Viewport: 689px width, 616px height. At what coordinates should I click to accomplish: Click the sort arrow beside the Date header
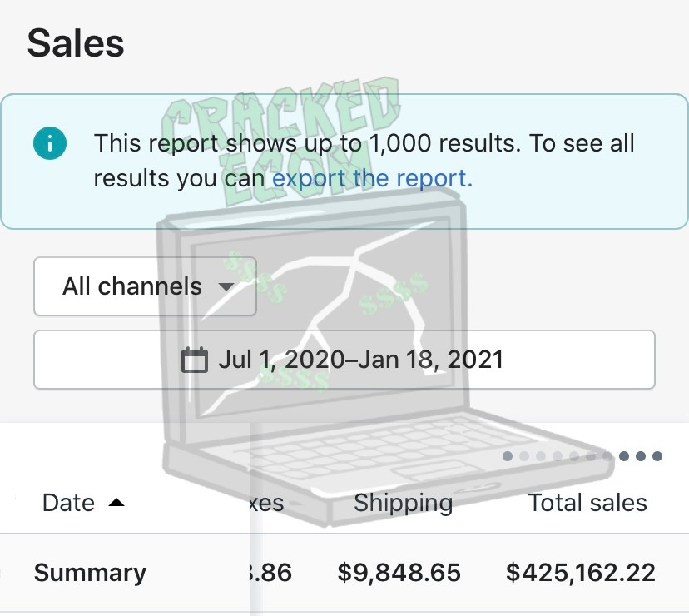(x=116, y=503)
